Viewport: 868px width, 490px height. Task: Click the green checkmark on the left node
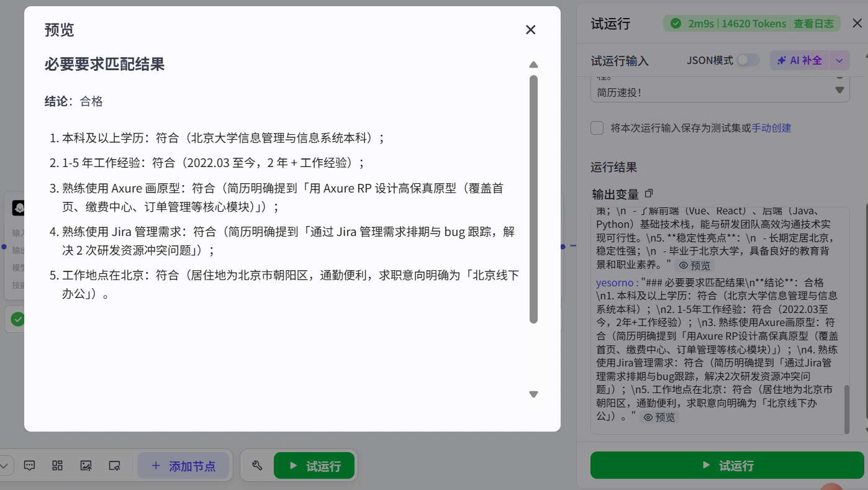tap(17, 319)
